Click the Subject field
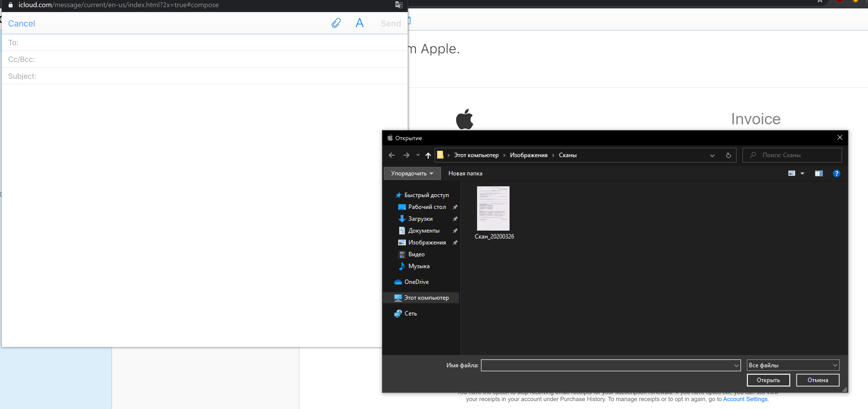This screenshot has height=409, width=868. coord(204,76)
